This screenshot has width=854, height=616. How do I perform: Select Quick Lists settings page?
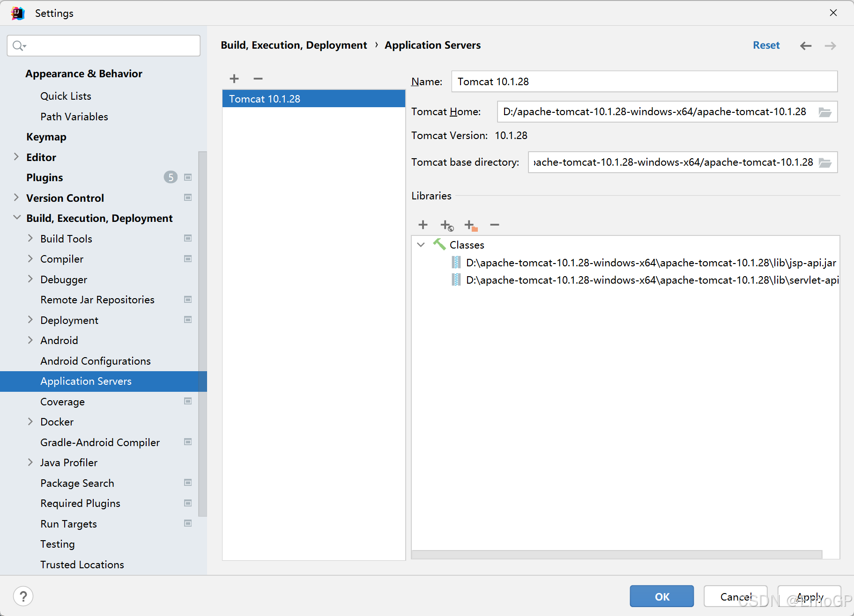point(66,96)
